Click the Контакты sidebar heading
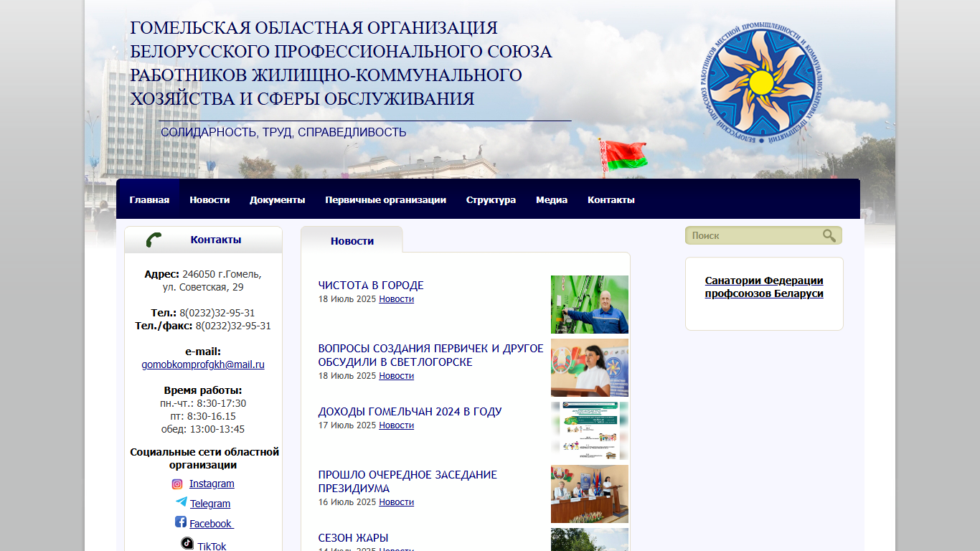 [216, 240]
